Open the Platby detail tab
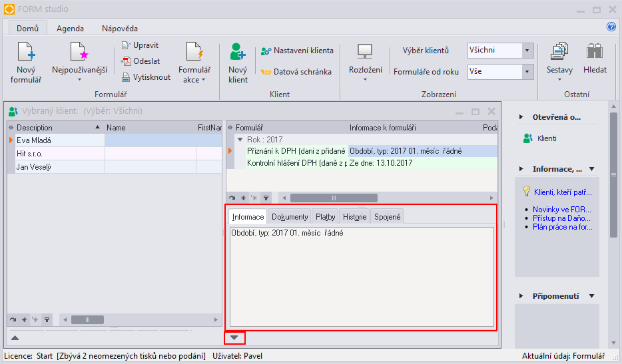 coord(325,217)
